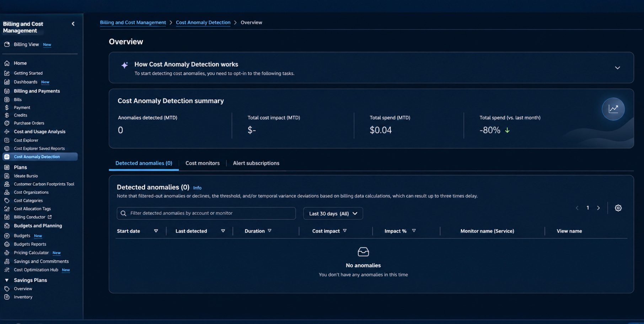The height and width of the screenshot is (324, 644).
Task: Click the Cost Optimization Hub icon
Action: click(x=7, y=270)
